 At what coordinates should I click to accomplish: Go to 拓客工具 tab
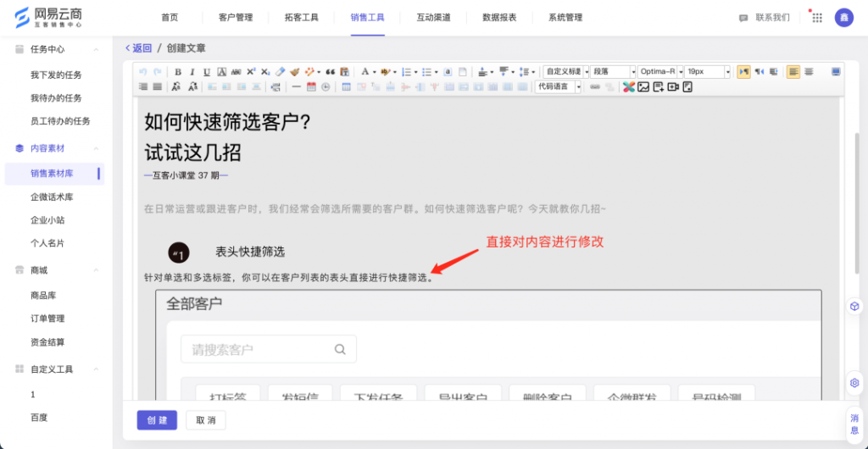302,18
